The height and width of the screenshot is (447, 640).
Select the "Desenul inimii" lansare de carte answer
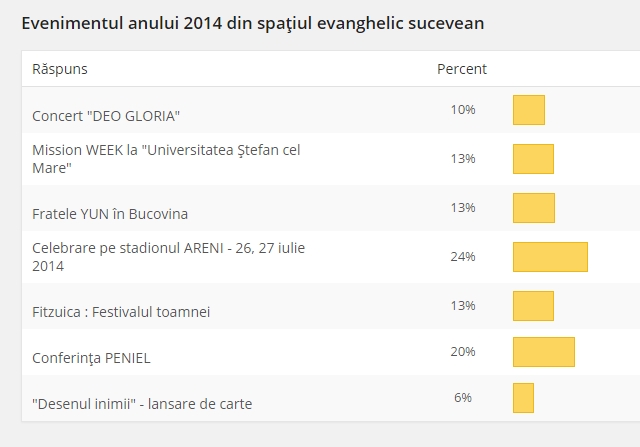142,404
